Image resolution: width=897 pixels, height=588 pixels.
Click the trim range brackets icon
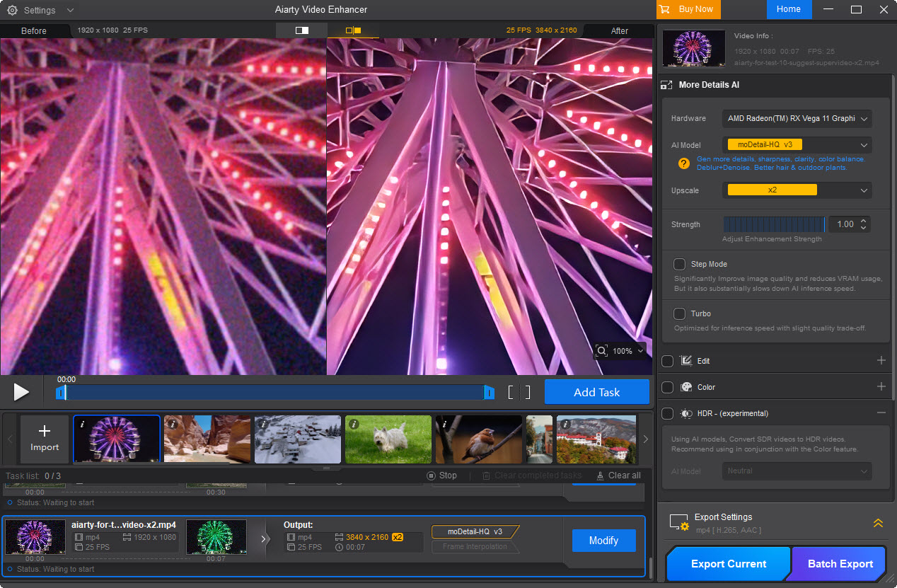[519, 393]
